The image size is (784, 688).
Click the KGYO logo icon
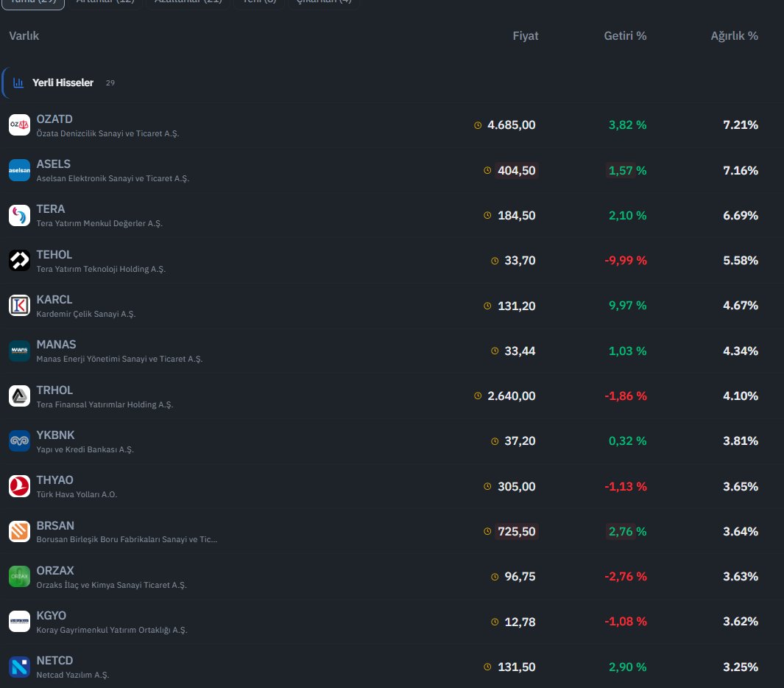coord(19,622)
